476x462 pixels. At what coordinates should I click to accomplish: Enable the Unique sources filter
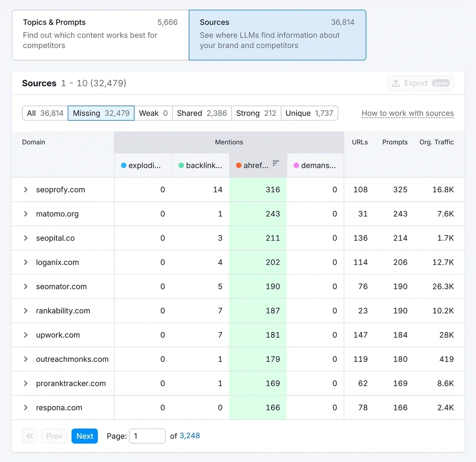[309, 113]
